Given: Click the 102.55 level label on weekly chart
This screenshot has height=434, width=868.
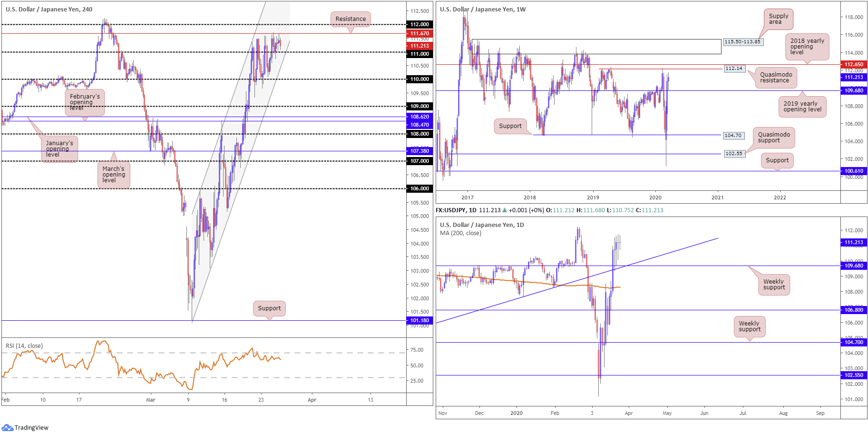Looking at the screenshot, I should point(734,154).
